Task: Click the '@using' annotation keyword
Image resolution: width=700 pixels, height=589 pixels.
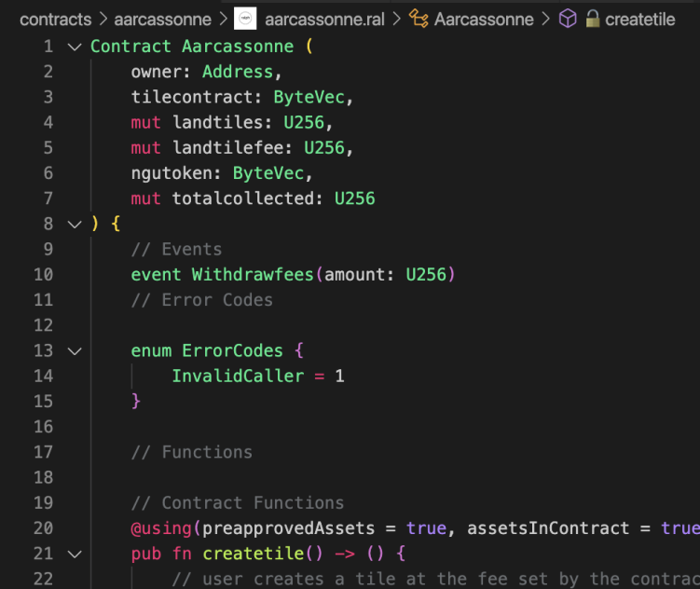Action: click(161, 528)
